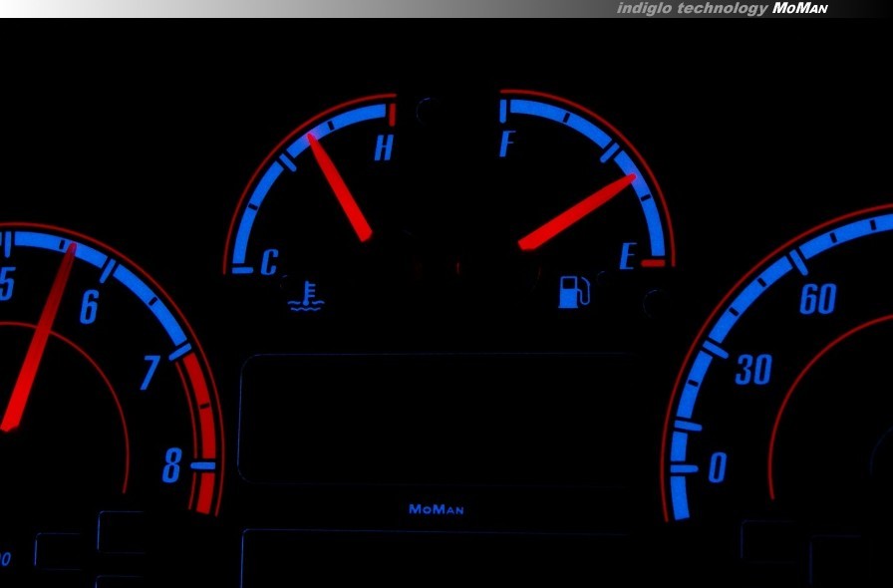
Task: Click the blue MoMan logo below display
Action: tap(436, 509)
